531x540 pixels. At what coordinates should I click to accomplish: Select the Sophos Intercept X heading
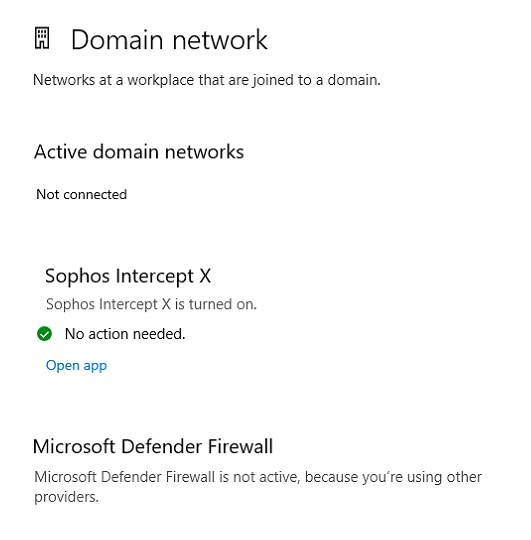coord(128,277)
